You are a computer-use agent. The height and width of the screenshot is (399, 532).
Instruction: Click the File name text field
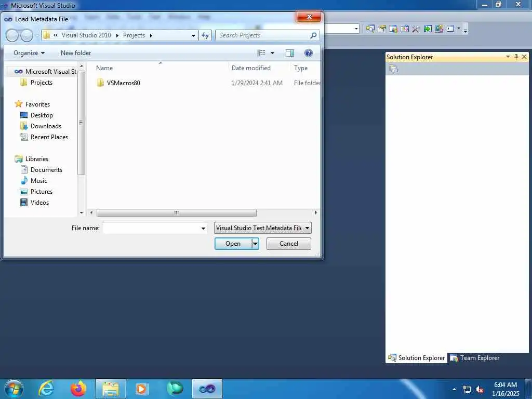coord(151,228)
